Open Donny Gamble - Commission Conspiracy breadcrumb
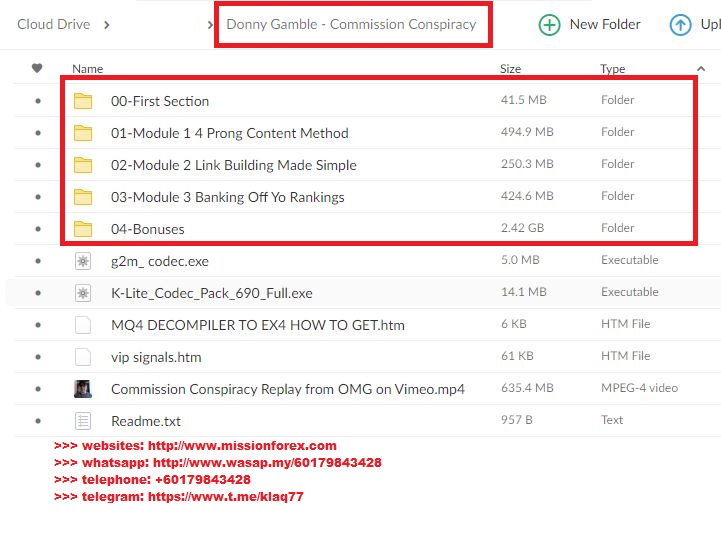 click(x=351, y=24)
